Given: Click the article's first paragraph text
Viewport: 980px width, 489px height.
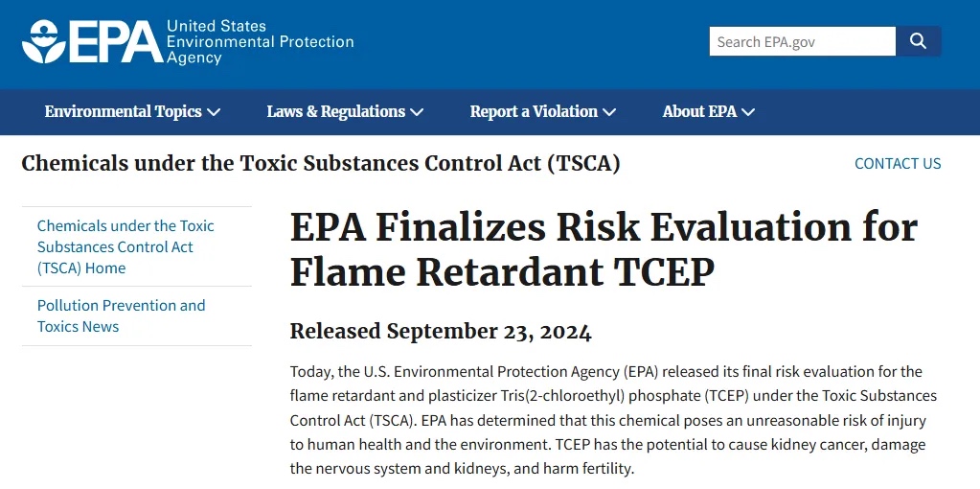Looking at the screenshot, I should [614, 420].
